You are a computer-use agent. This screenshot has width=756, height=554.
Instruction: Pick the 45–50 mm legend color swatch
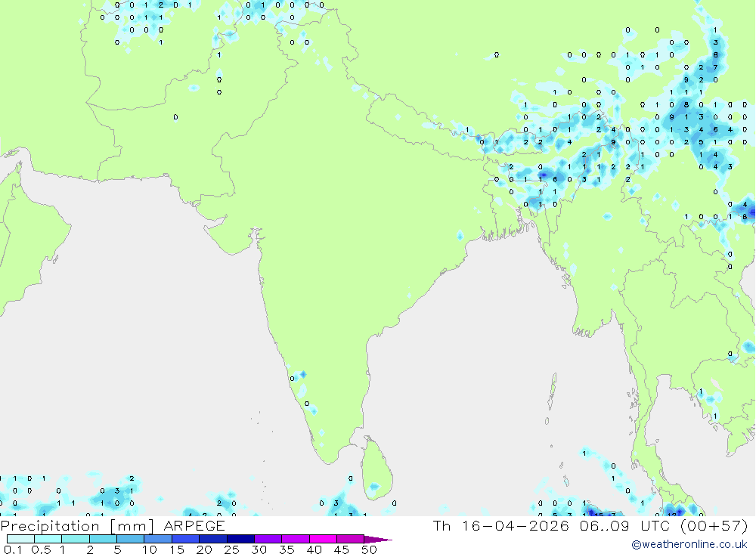click(x=351, y=539)
